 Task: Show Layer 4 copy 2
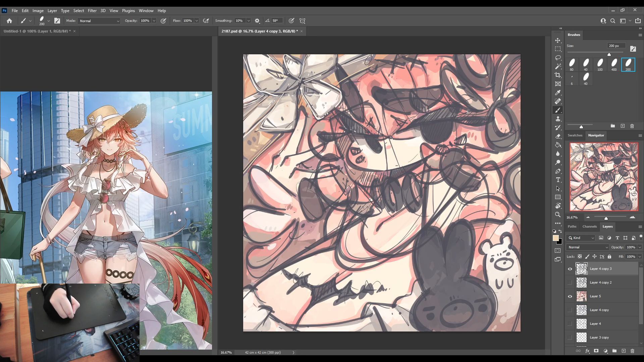(570, 283)
